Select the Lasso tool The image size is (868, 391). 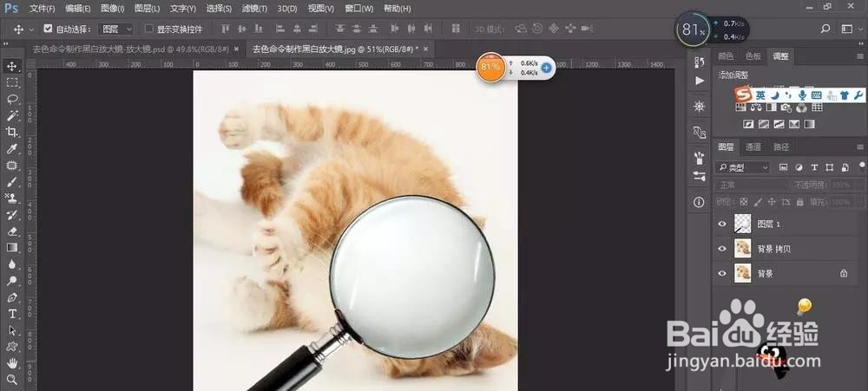tap(11, 99)
